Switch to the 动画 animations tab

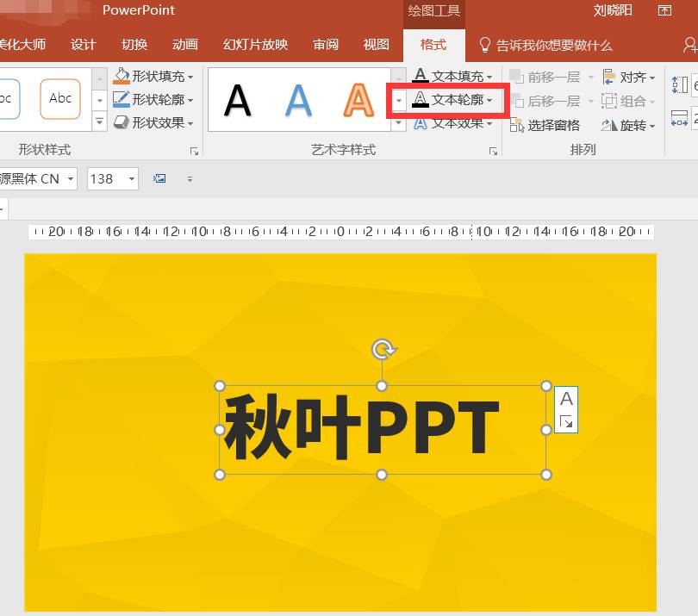(185, 45)
